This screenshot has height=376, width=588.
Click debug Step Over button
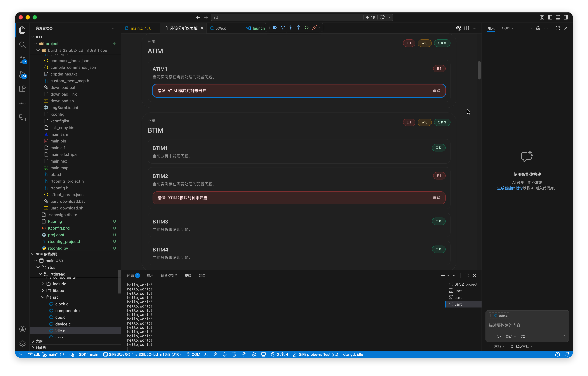(x=283, y=28)
